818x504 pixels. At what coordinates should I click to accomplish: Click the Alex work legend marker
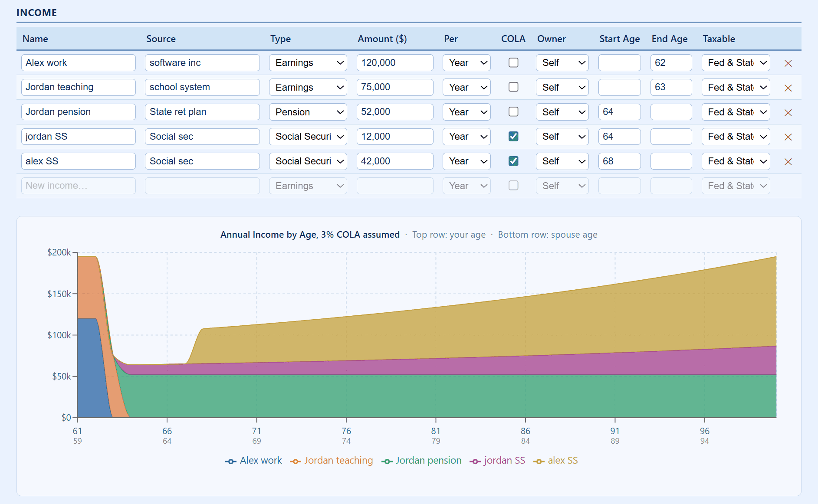230,461
